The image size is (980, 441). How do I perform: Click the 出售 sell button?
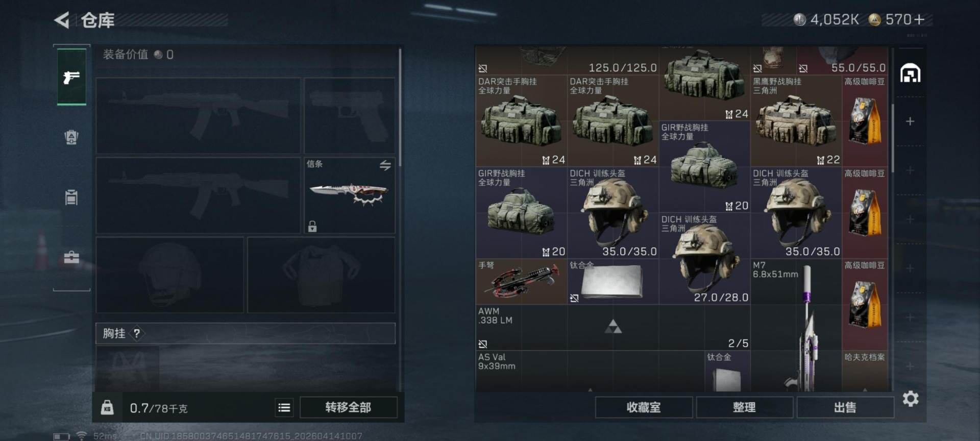[845, 407]
